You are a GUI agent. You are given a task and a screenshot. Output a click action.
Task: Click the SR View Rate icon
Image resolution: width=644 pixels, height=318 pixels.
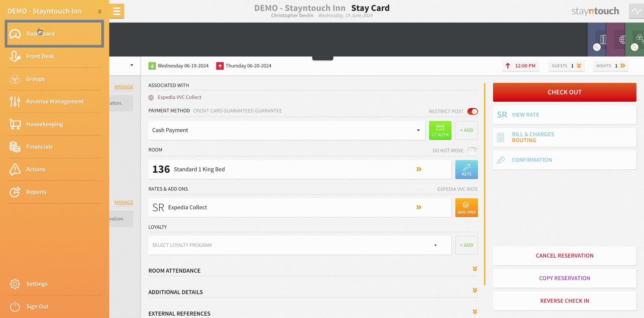point(502,115)
